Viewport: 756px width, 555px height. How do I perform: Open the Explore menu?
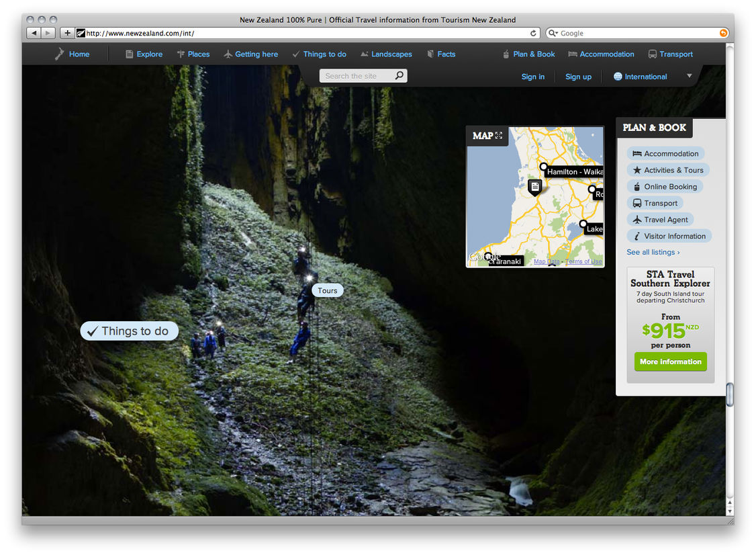[x=144, y=54]
